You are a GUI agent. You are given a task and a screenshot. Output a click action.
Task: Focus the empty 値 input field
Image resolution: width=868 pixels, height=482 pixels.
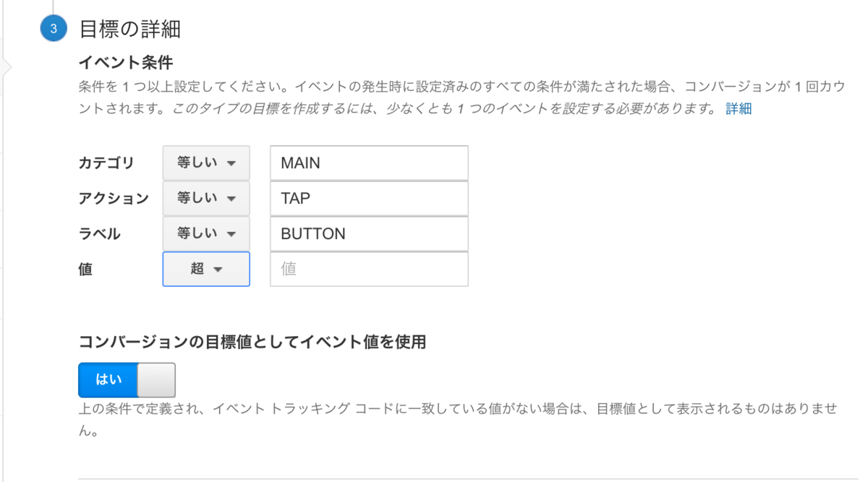coord(369,269)
